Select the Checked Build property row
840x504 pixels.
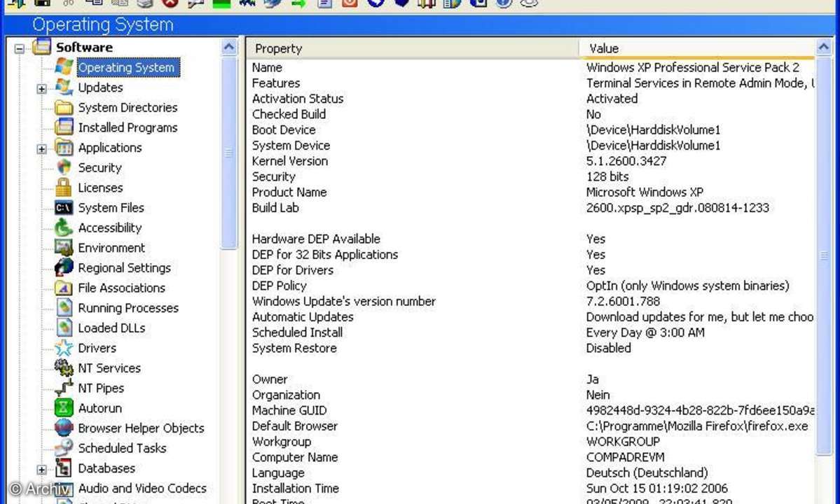530,114
